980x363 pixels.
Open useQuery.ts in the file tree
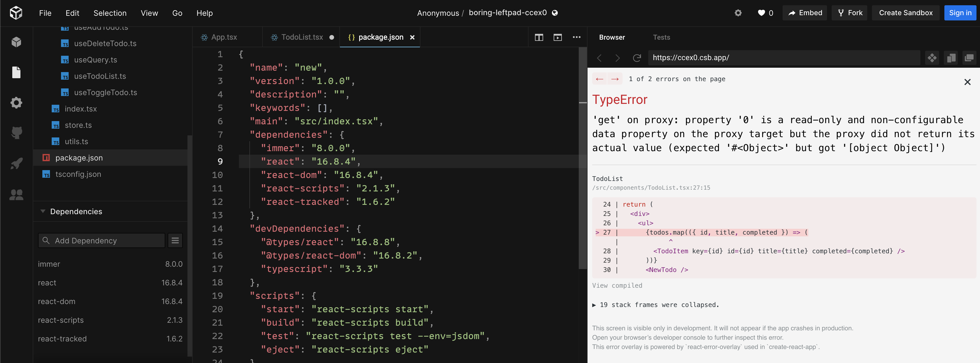click(95, 60)
